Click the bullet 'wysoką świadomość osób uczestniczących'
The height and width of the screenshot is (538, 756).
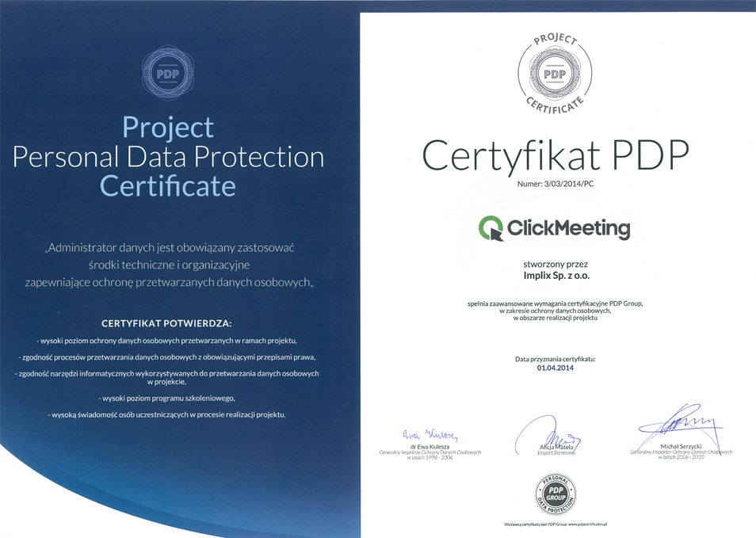(x=167, y=414)
